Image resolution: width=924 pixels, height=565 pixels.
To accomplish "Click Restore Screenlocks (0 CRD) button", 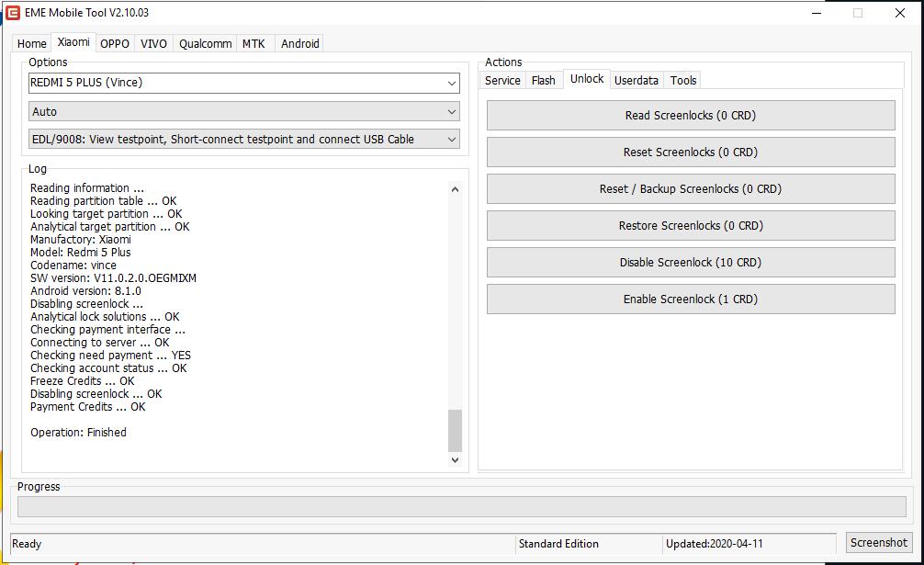I will [x=691, y=226].
